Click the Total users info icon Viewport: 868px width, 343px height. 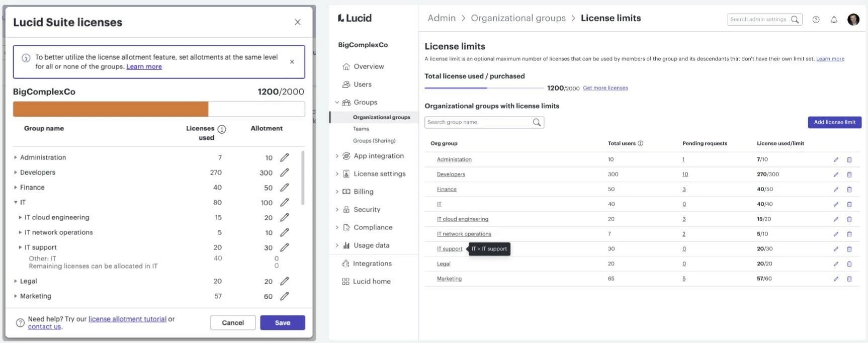(x=640, y=143)
